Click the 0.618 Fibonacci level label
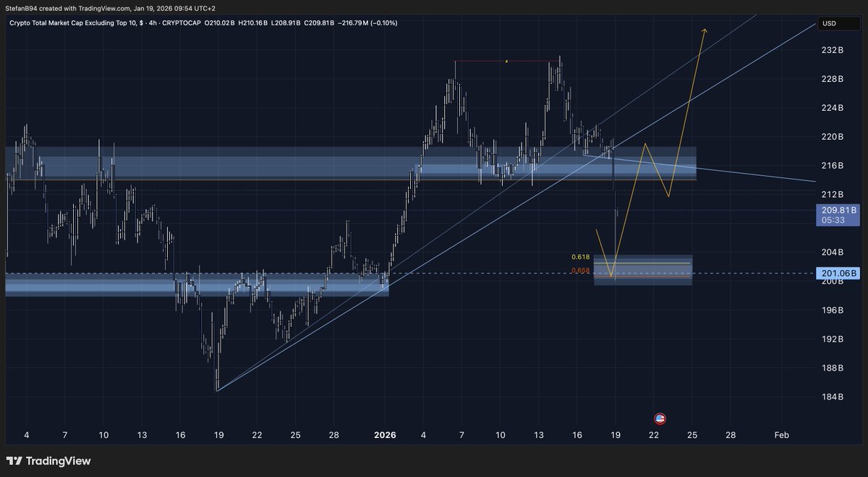868x477 pixels. point(579,256)
